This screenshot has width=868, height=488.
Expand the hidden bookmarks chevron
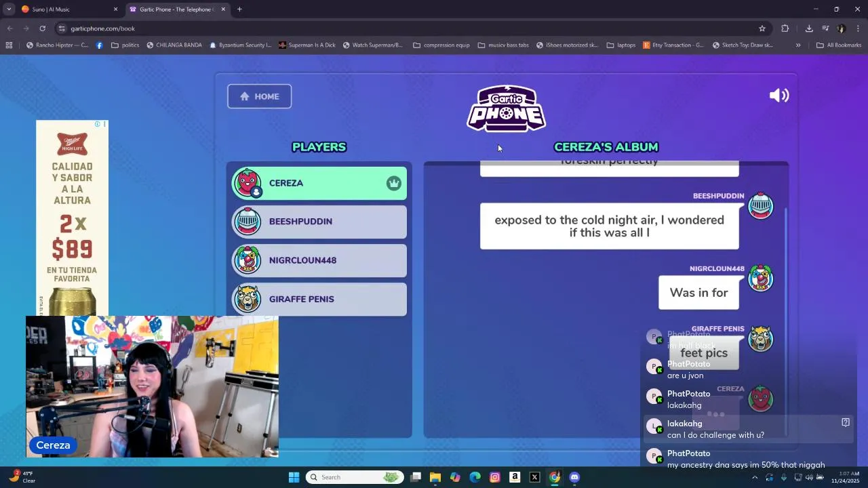(798, 45)
